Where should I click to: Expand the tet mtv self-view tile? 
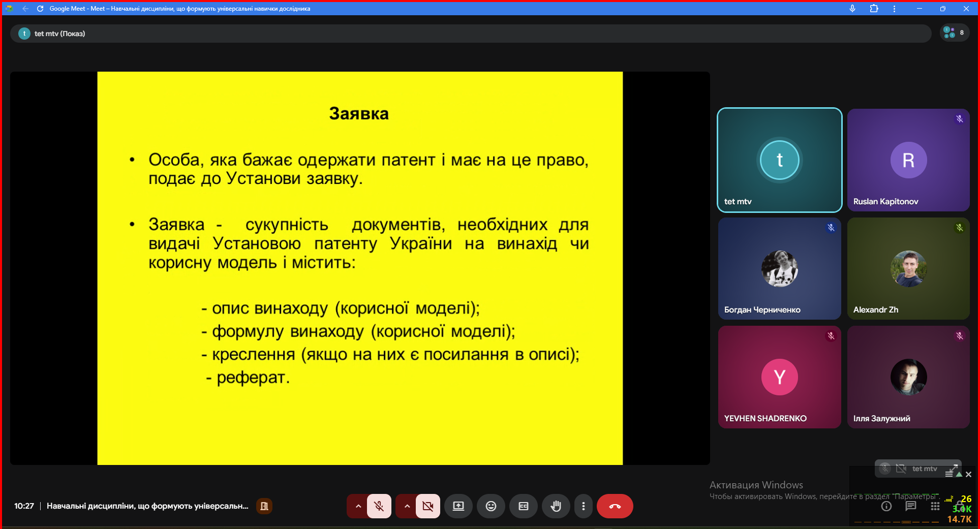click(x=954, y=468)
